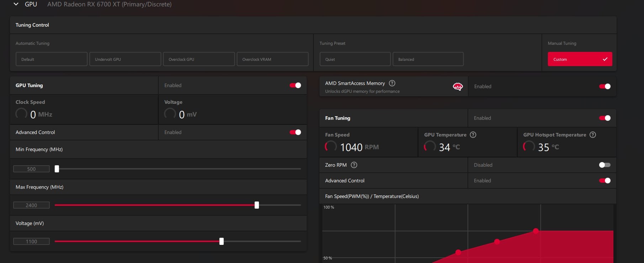644x263 pixels.
Task: Click the Fan Speed(PWM(%)) / Temperature(Celsius) label
Action: [372, 196]
